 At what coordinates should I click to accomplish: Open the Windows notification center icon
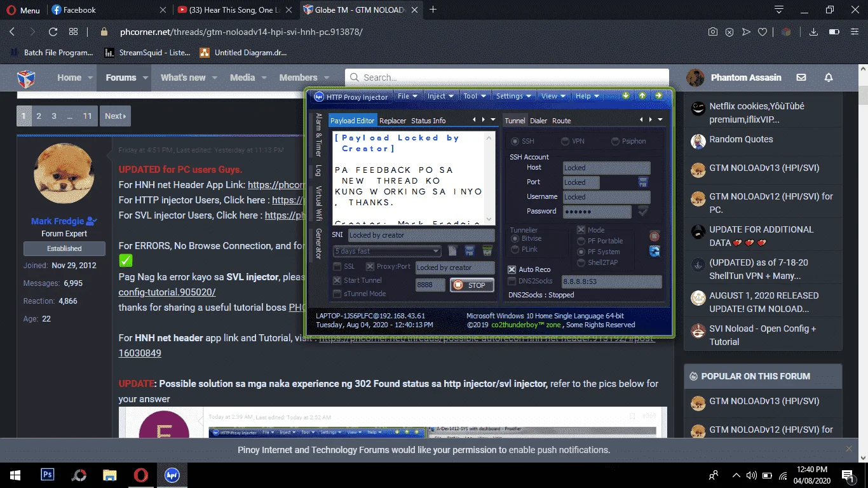(x=848, y=475)
